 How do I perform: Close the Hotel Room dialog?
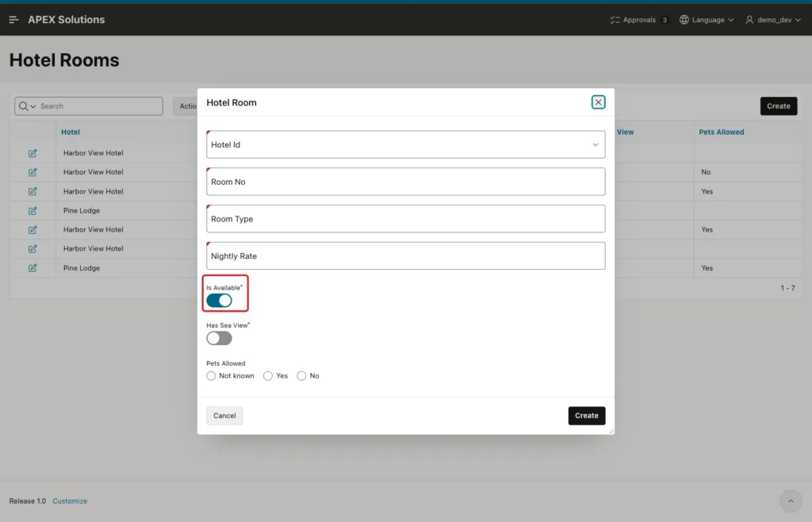click(598, 102)
